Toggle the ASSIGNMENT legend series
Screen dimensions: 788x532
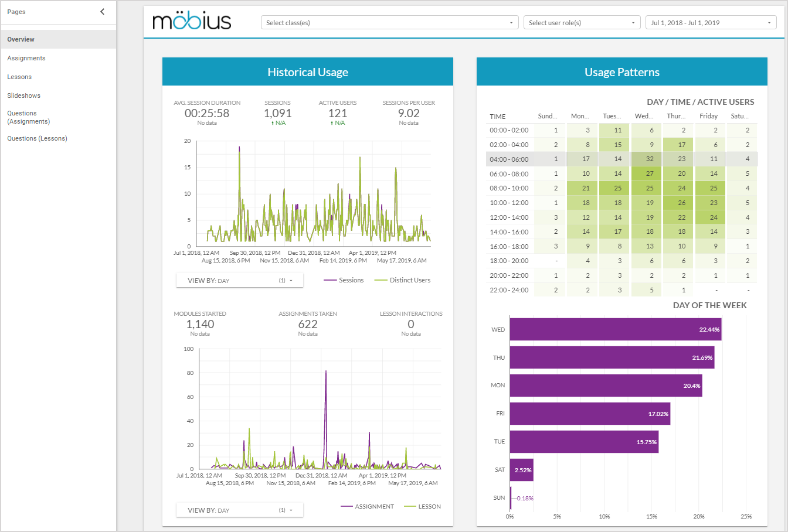(x=368, y=506)
